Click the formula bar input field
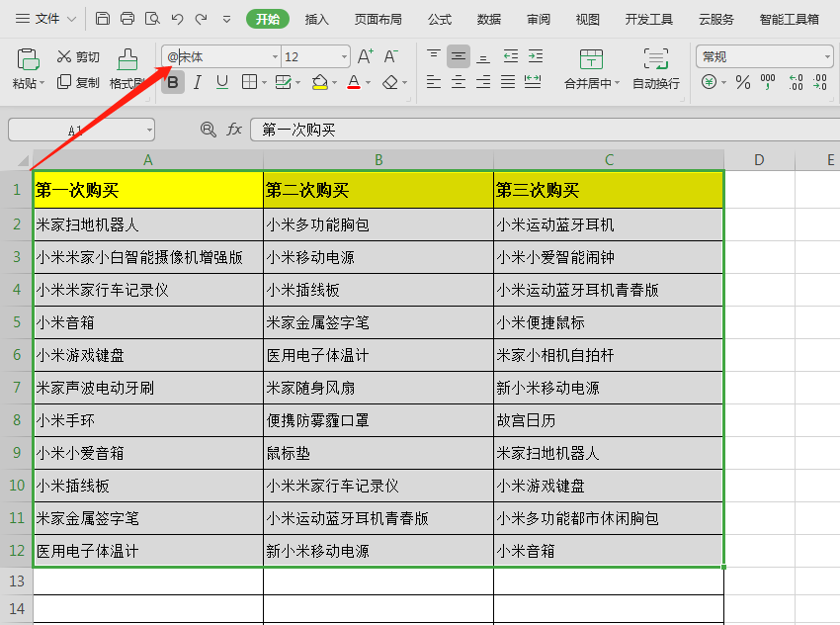Viewport: 840px width, 625px height. coord(546,130)
